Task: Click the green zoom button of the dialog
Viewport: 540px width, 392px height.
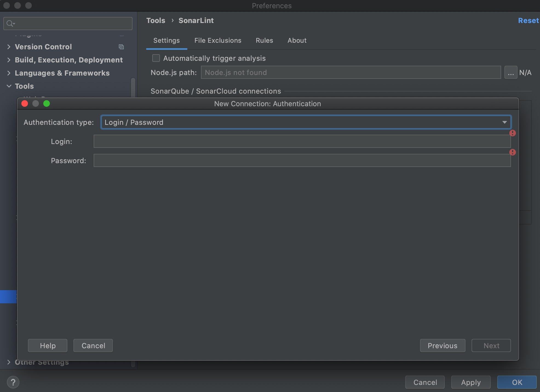Action: (47, 103)
